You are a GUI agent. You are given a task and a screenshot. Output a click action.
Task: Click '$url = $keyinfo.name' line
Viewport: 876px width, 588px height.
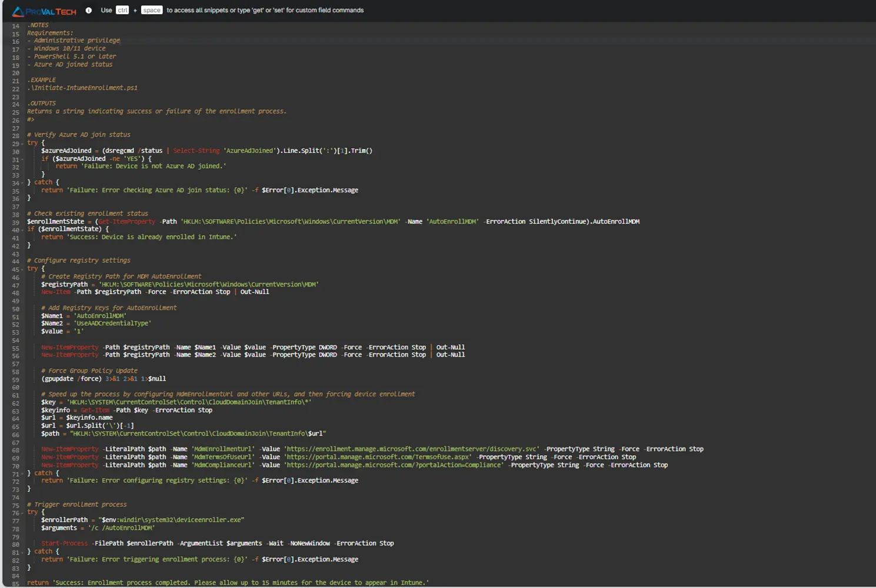77,417
